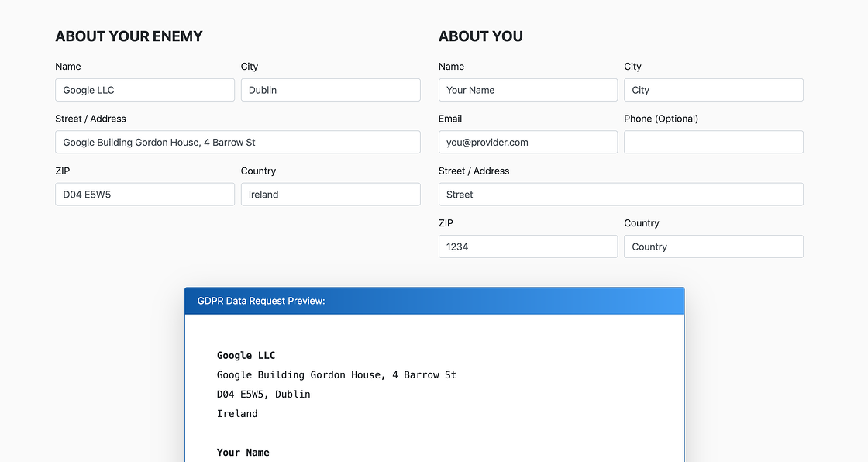Click the About You 'Name' label

pos(451,67)
